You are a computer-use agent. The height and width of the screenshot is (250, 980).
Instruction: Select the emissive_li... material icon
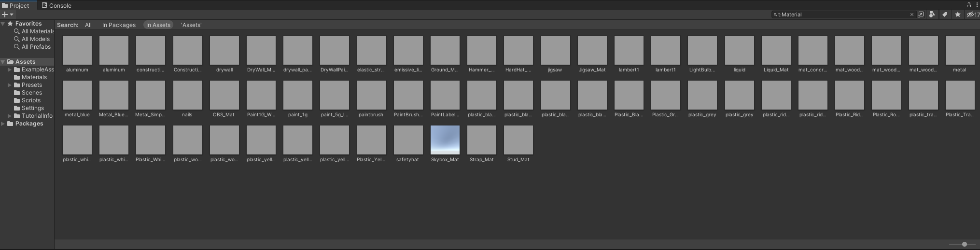click(x=408, y=51)
